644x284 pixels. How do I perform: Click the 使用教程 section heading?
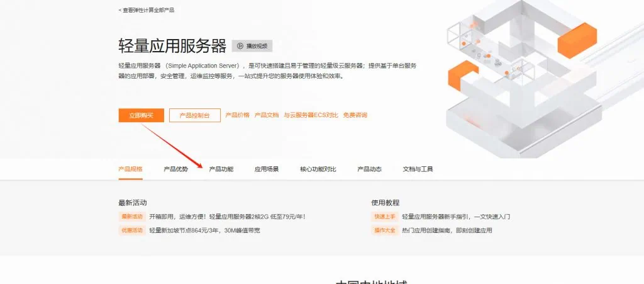(x=386, y=203)
